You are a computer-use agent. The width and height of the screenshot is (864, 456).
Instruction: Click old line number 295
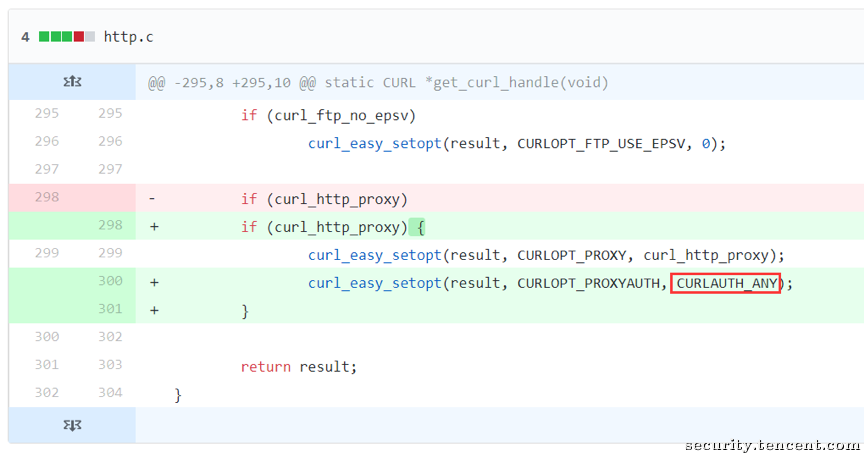pyautogui.click(x=47, y=113)
